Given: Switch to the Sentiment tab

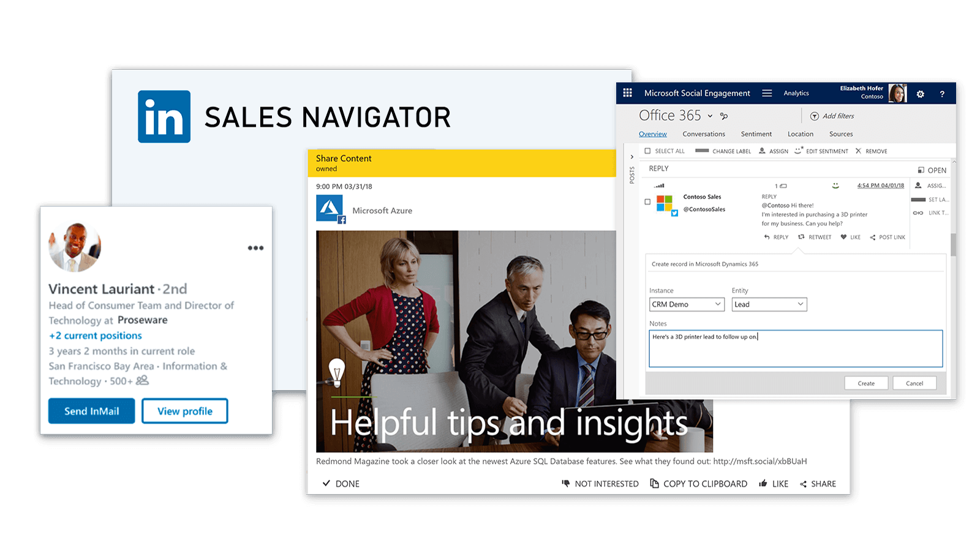Looking at the screenshot, I should coord(756,134).
